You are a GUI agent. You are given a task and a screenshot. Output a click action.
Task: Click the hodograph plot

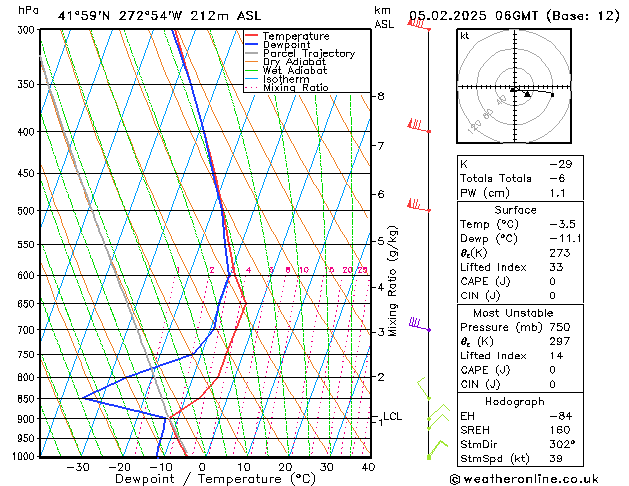click(514, 86)
